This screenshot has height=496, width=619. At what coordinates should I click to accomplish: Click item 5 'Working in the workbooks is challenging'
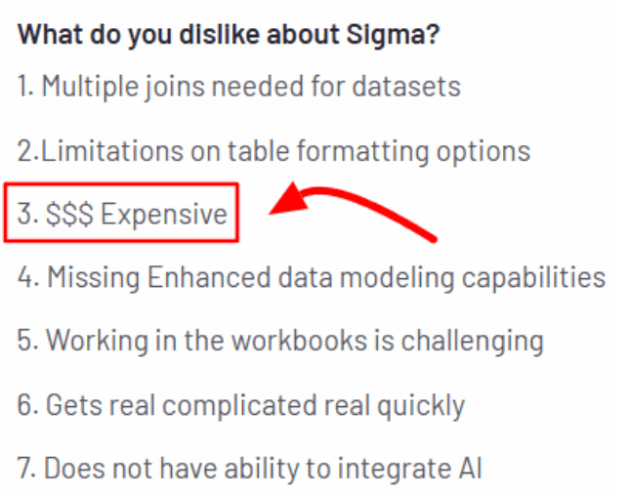(281, 341)
